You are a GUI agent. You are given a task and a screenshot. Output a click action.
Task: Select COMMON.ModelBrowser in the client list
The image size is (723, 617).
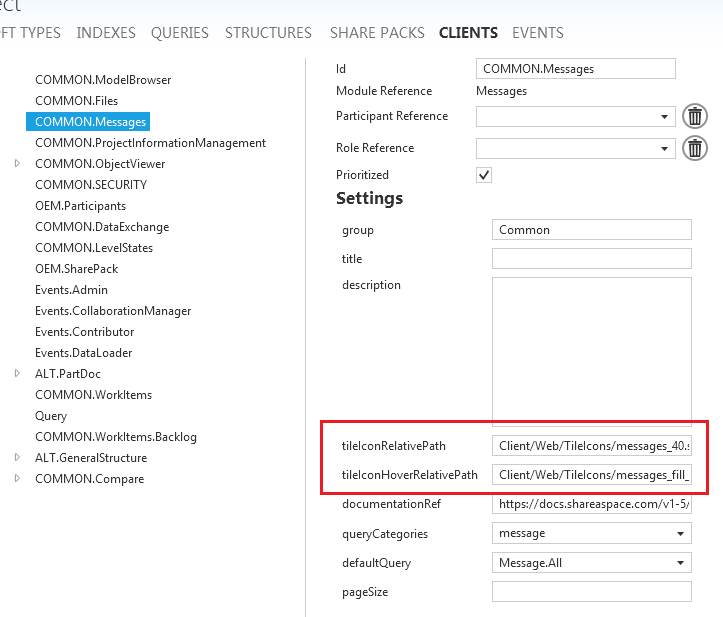[x=103, y=80]
